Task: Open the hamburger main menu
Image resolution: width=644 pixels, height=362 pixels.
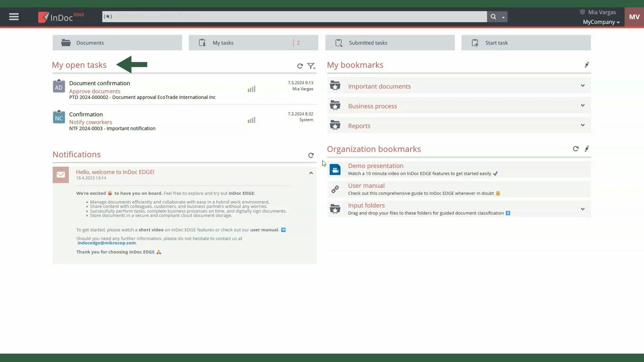Action: click(14, 17)
